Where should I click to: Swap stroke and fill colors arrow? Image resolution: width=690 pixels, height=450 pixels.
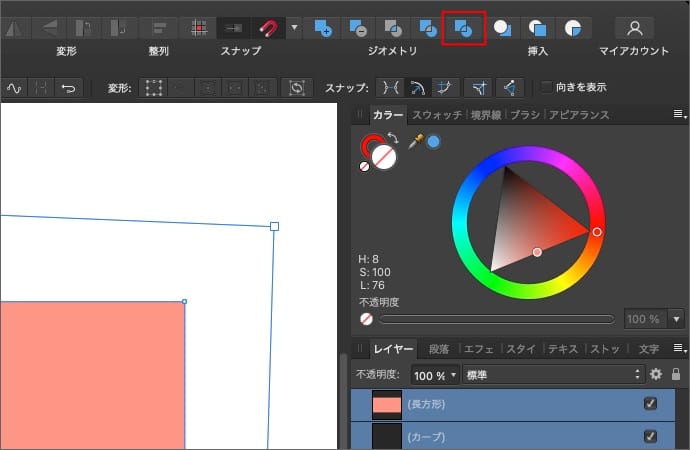point(393,139)
